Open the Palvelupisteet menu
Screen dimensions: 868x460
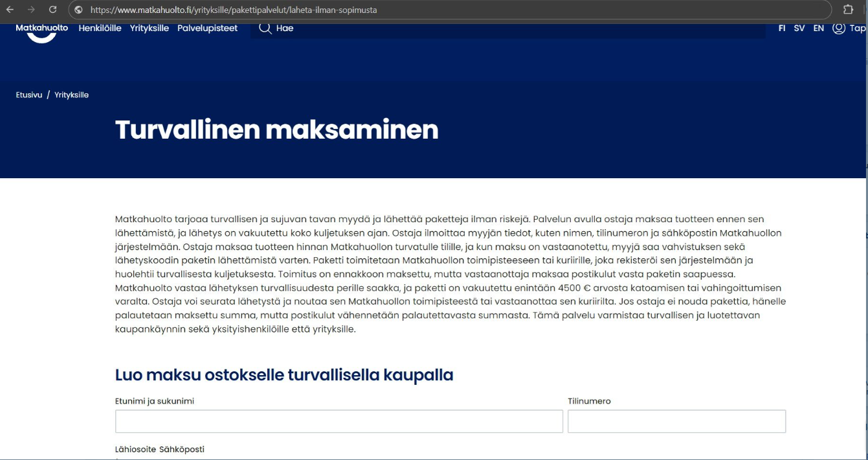pyautogui.click(x=207, y=29)
